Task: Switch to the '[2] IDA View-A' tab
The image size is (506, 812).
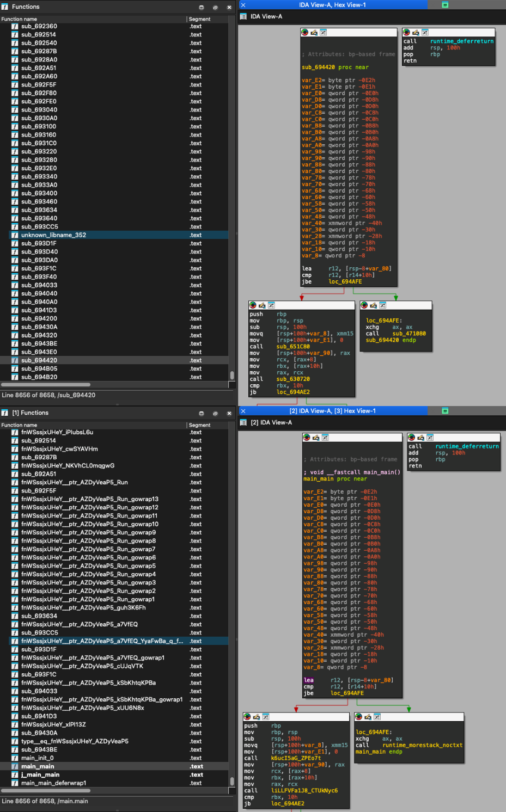Action: click(271, 422)
